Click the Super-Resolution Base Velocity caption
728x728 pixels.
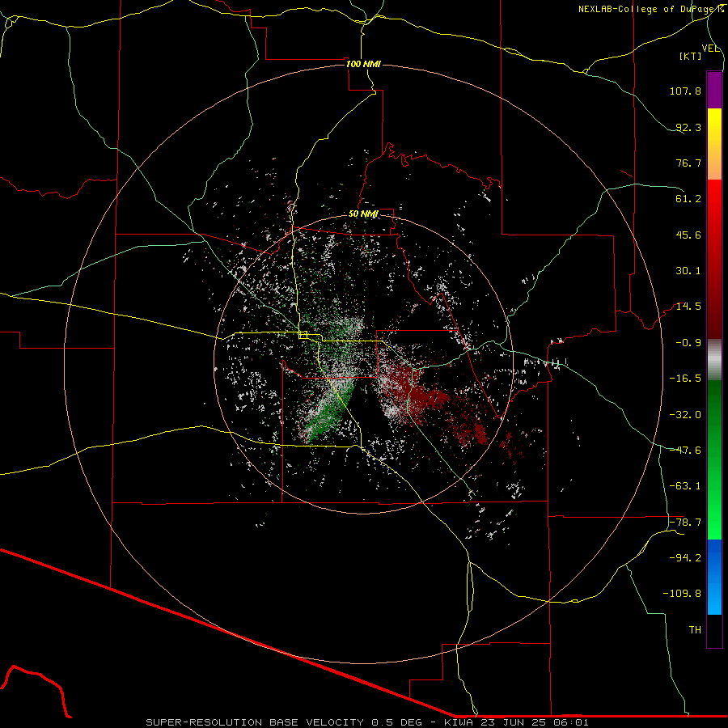pyautogui.click(x=367, y=722)
